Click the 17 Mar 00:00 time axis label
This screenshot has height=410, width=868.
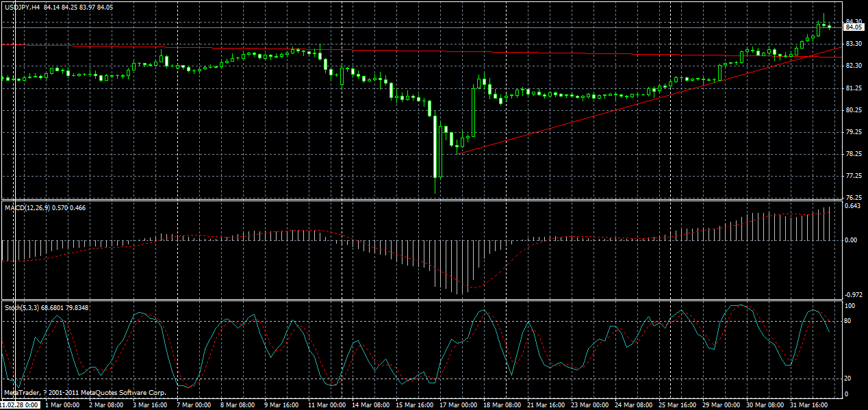(457, 404)
